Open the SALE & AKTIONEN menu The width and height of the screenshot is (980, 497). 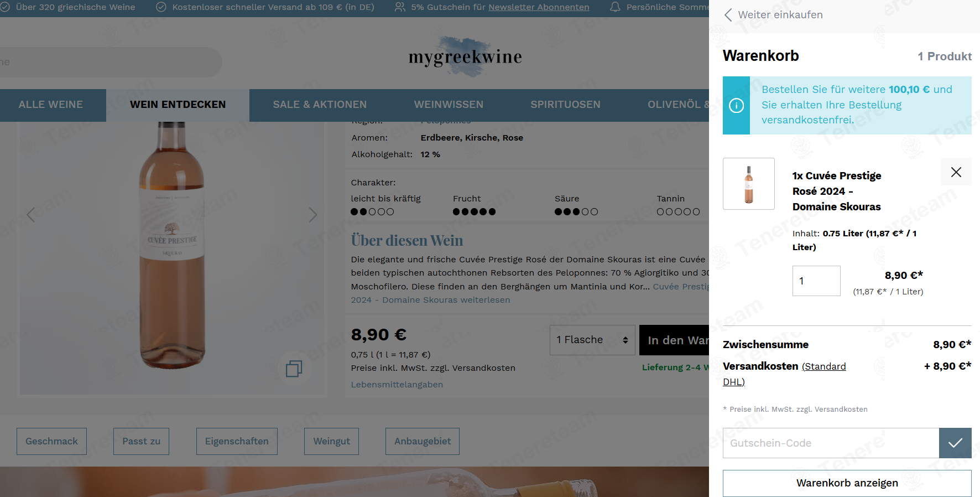pos(320,105)
